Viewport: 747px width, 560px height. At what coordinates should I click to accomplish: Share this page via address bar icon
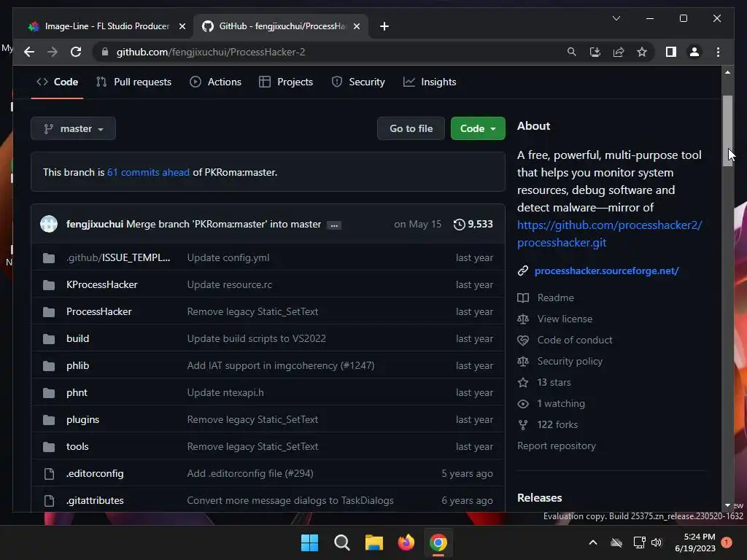[619, 52]
